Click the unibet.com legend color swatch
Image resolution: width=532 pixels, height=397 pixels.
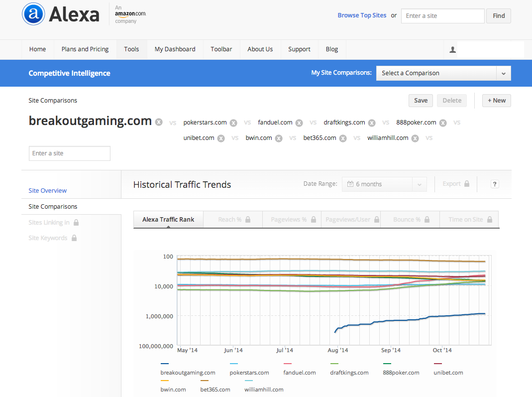[x=437, y=364]
